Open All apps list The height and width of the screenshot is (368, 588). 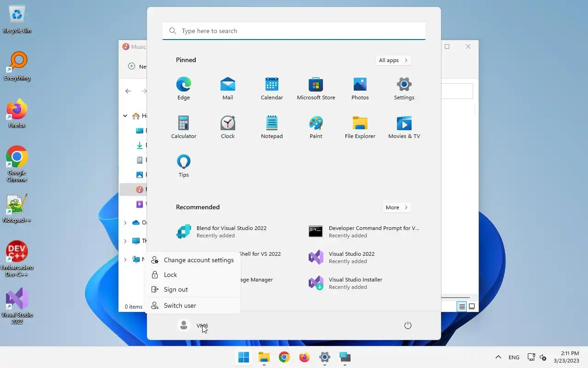coord(393,60)
